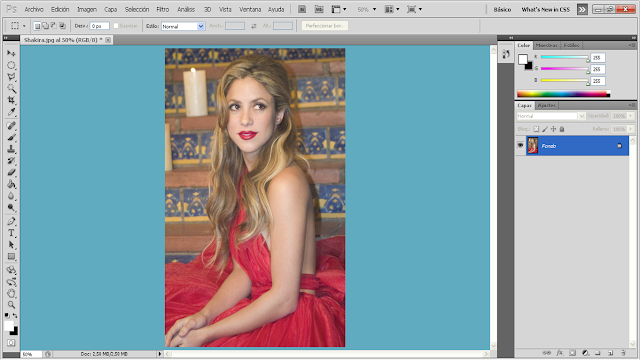Open the Filtro menu
Image resolution: width=640 pixels, height=360 pixels.
[x=162, y=9]
